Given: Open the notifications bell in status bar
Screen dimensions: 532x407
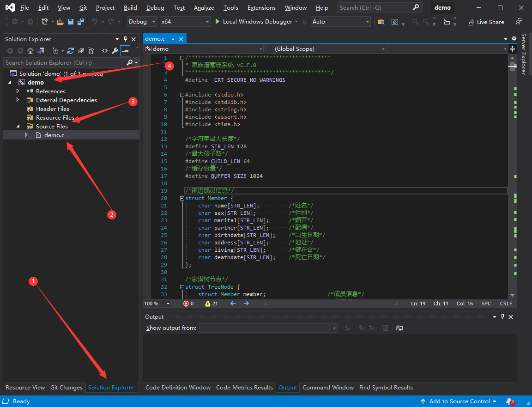Looking at the screenshot, I should pos(509,401).
